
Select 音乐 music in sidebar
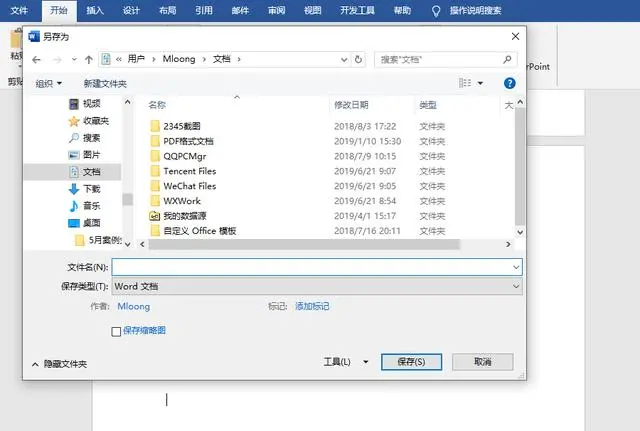click(85, 206)
